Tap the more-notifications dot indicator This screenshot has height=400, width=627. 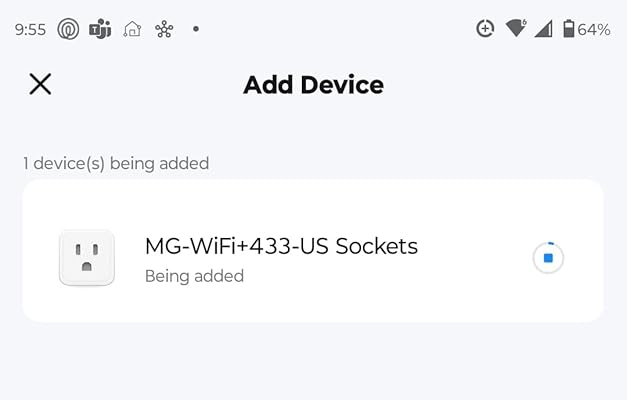(x=196, y=29)
